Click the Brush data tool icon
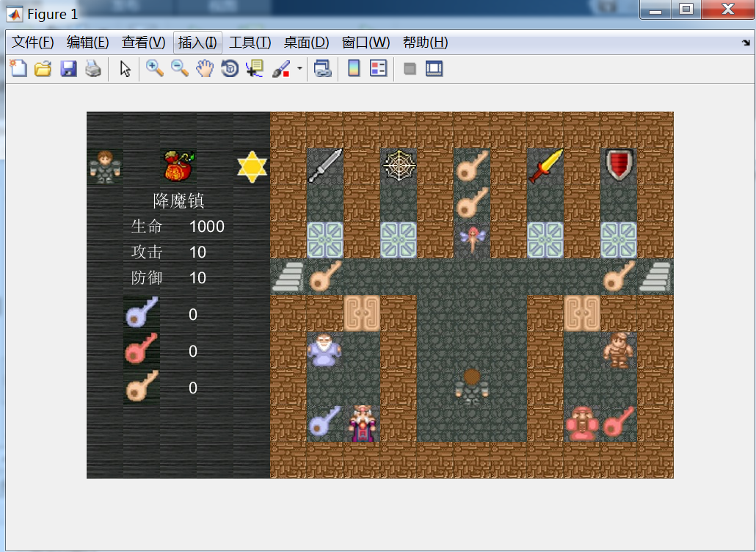 point(281,68)
